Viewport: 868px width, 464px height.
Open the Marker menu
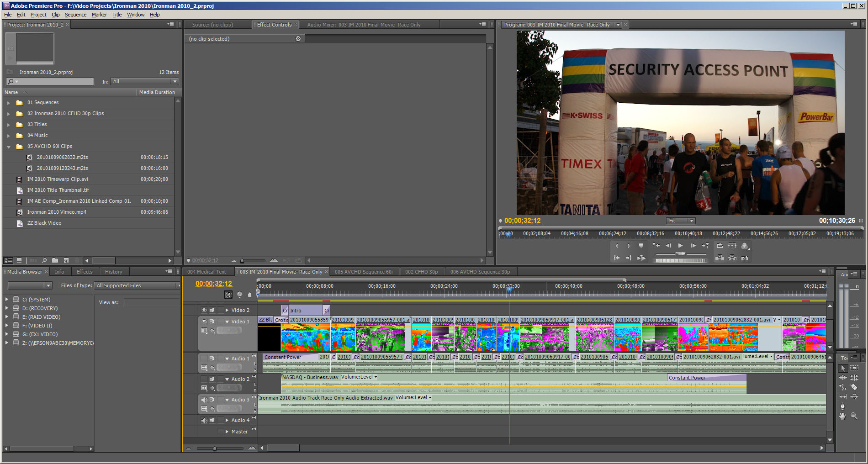click(x=99, y=15)
